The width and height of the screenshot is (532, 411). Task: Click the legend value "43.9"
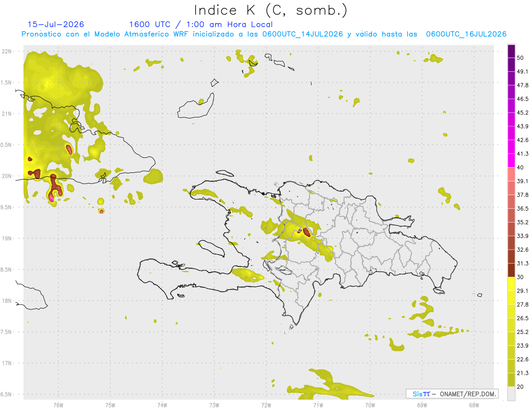pyautogui.click(x=524, y=126)
